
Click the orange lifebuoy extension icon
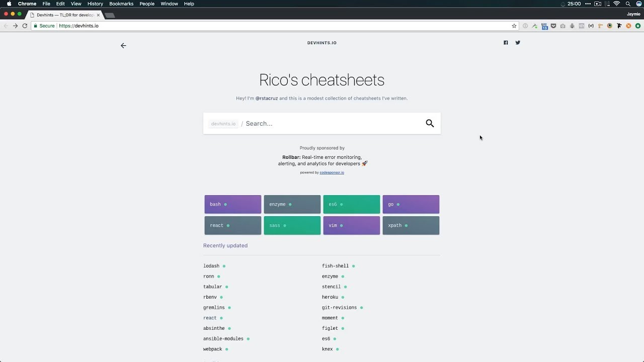coord(628,26)
